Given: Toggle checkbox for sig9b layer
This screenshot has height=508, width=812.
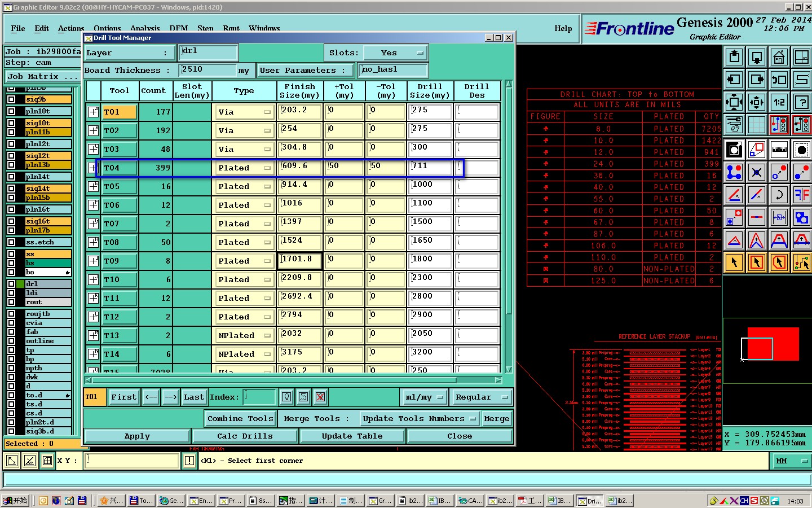Looking at the screenshot, I should pyautogui.click(x=11, y=99).
